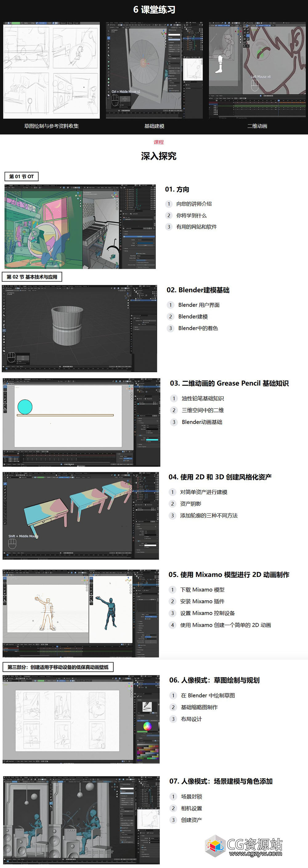Open the 01. 方向 lesson title

177,189
